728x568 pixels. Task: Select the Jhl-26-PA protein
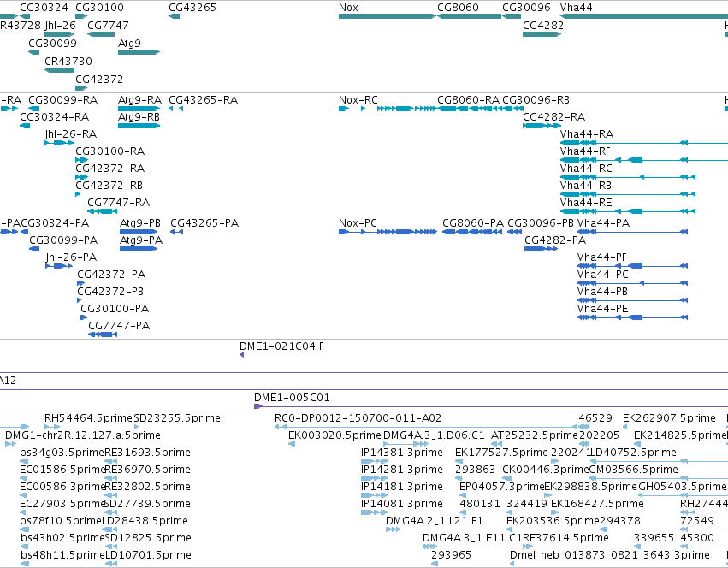(x=59, y=266)
